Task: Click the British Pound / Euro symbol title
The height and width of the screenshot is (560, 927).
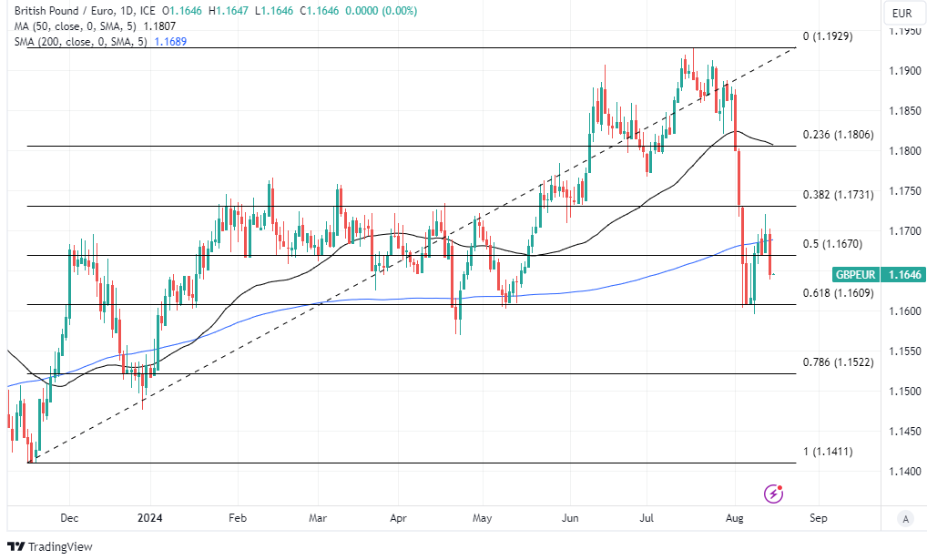Action: click(62, 11)
